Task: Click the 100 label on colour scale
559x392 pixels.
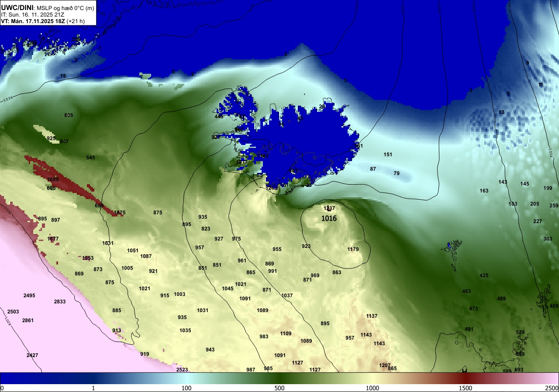Action: tap(186, 388)
